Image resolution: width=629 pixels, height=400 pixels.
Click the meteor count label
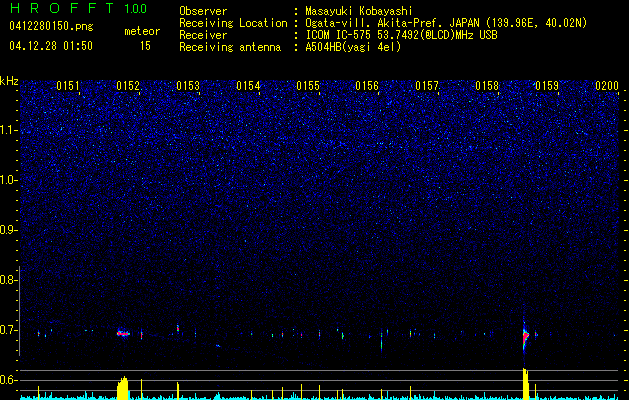coord(142,31)
